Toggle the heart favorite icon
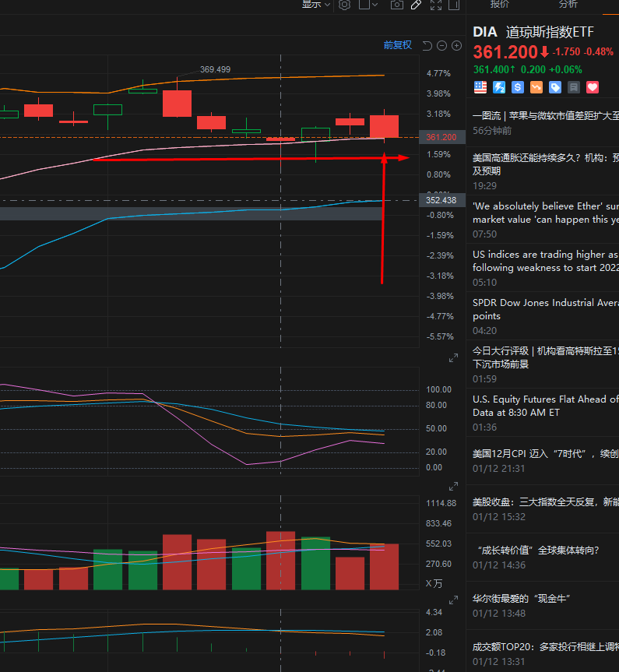This screenshot has width=619, height=672. pyautogui.click(x=593, y=87)
